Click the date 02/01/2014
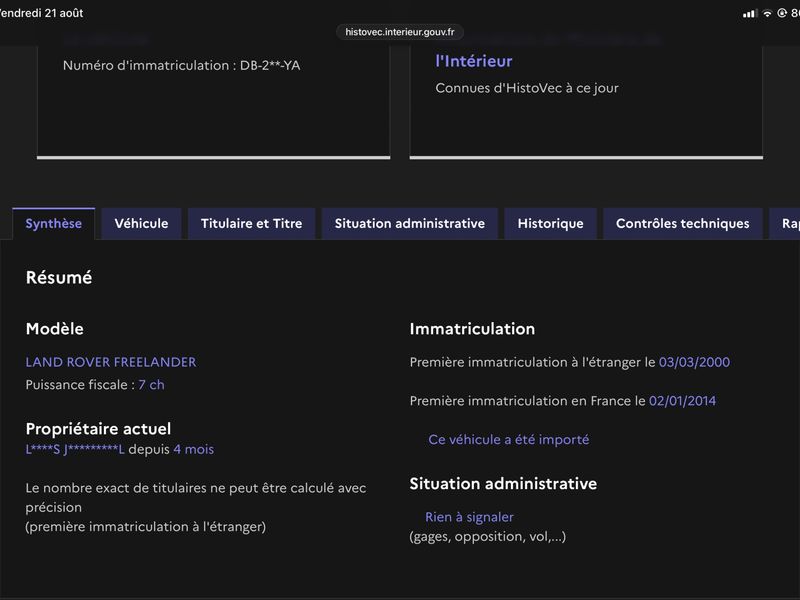The height and width of the screenshot is (600, 800). (682, 401)
